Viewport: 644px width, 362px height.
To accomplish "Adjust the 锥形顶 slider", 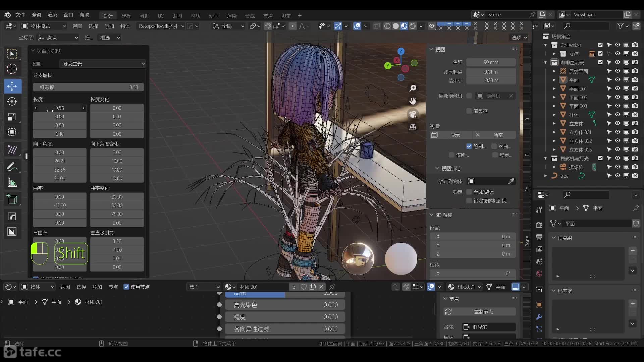I will point(89,87).
